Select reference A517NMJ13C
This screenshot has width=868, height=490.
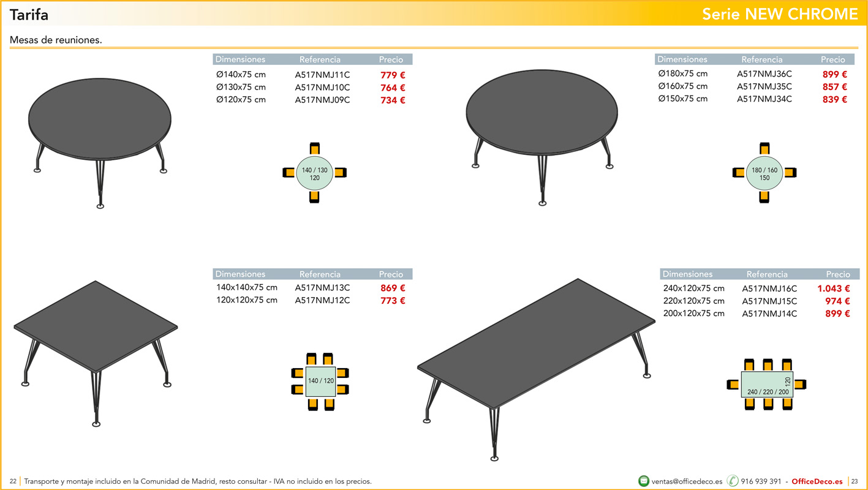322,288
